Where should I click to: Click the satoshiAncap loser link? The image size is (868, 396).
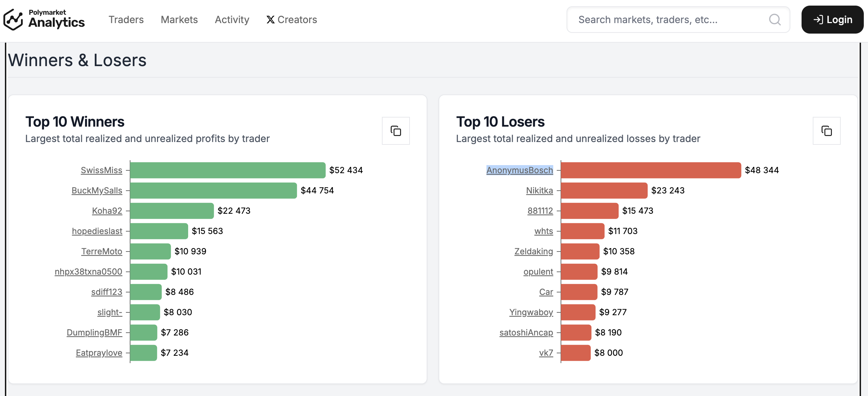(x=526, y=333)
